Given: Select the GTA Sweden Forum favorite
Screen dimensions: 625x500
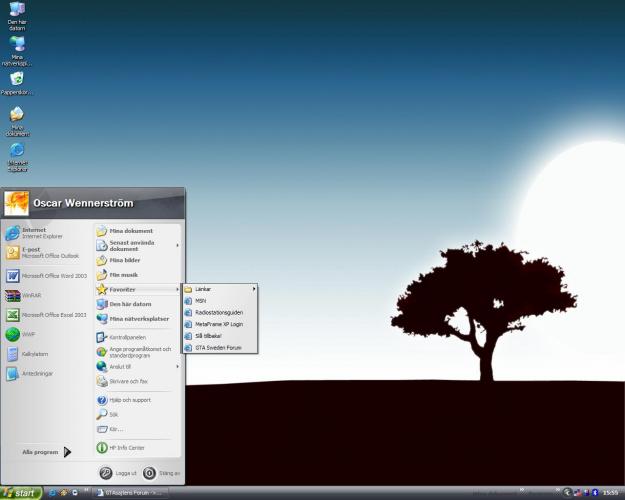Looking at the screenshot, I should (218, 347).
